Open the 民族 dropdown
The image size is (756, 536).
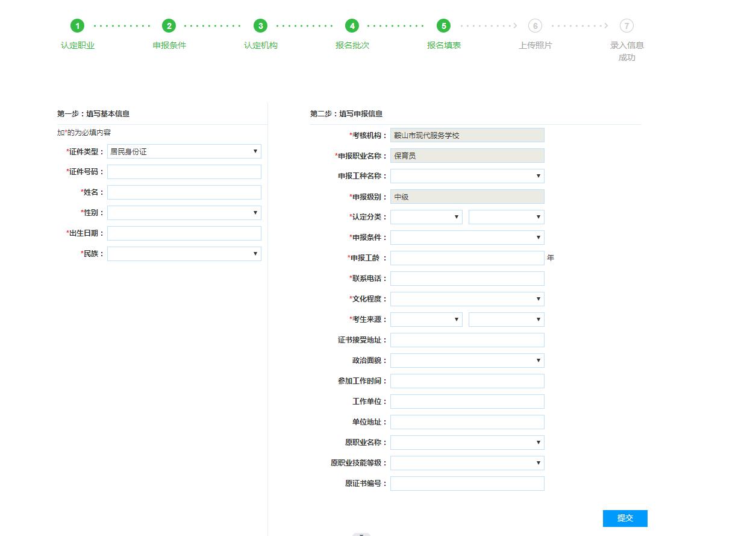(x=184, y=254)
